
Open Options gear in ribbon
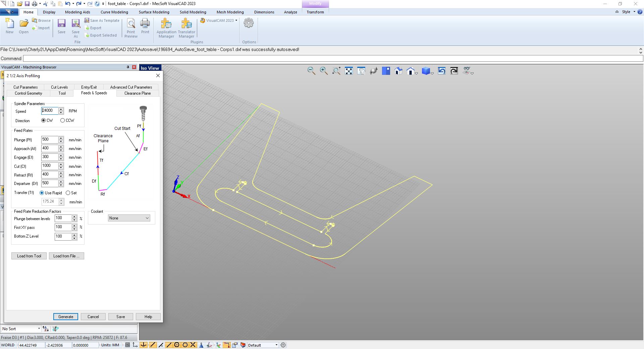[x=249, y=23]
